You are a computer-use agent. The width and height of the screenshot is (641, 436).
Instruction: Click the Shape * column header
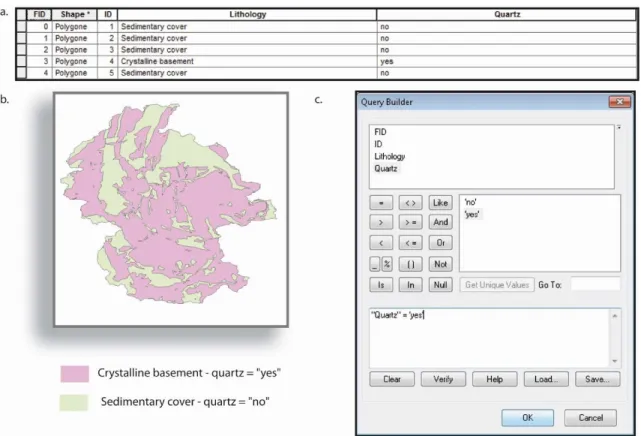point(75,15)
